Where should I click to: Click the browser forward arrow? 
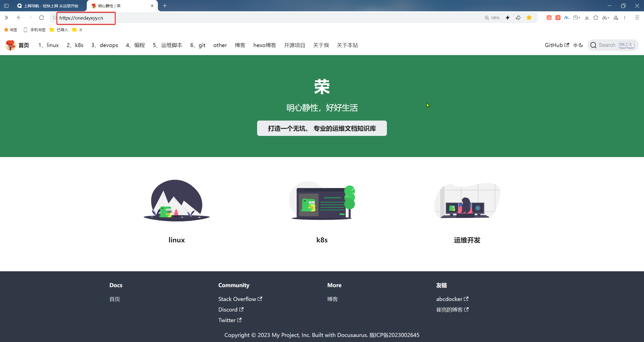coord(30,18)
